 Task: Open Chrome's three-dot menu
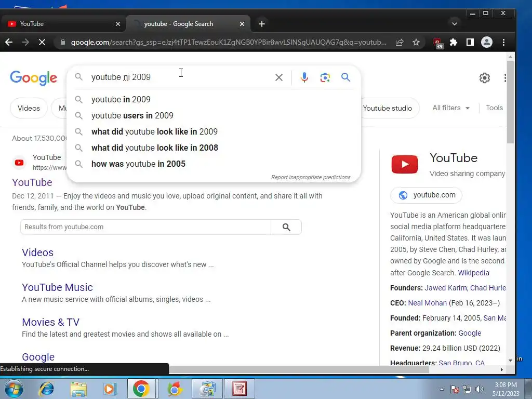tap(503, 42)
